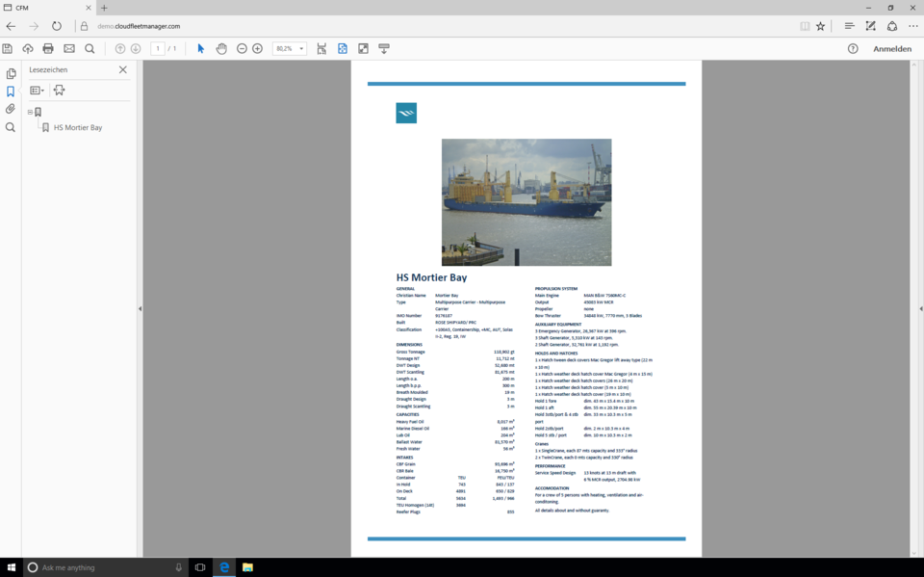Viewport: 924px width, 577px height.
Task: Click the page number input field
Action: tap(157, 49)
